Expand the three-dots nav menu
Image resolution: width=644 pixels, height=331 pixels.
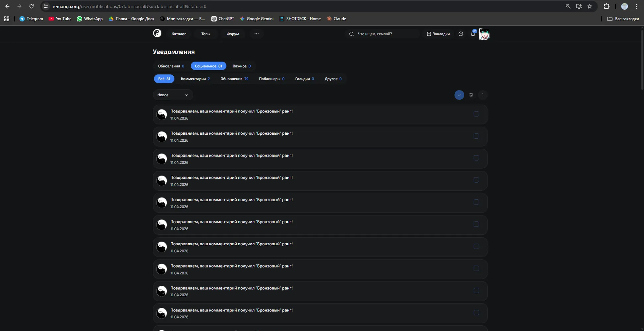click(x=257, y=34)
